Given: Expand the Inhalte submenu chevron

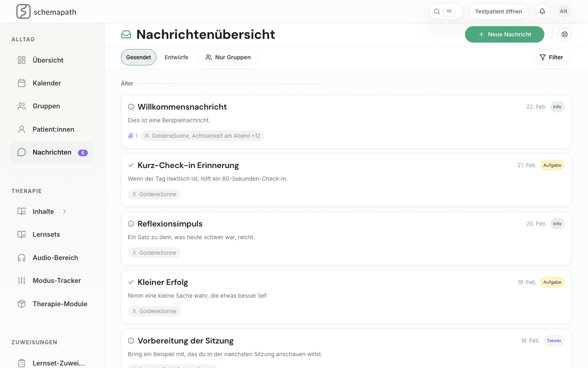Looking at the screenshot, I should [64, 211].
